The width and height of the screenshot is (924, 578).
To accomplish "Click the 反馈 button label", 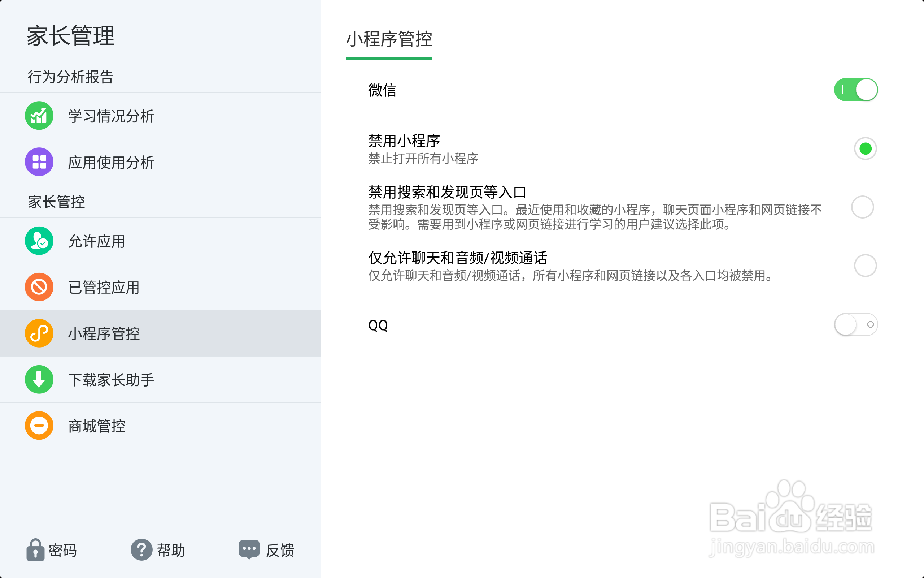I will pos(280,551).
